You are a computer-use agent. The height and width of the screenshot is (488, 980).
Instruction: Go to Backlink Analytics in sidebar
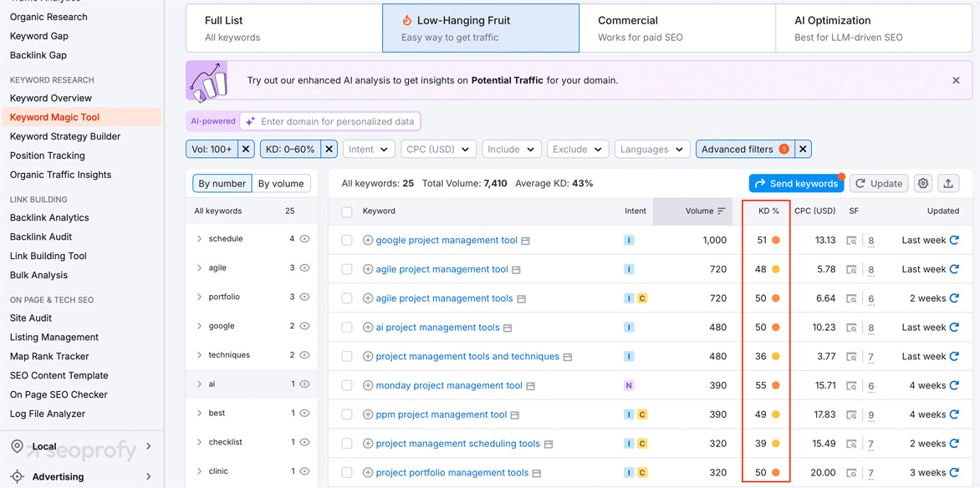49,217
